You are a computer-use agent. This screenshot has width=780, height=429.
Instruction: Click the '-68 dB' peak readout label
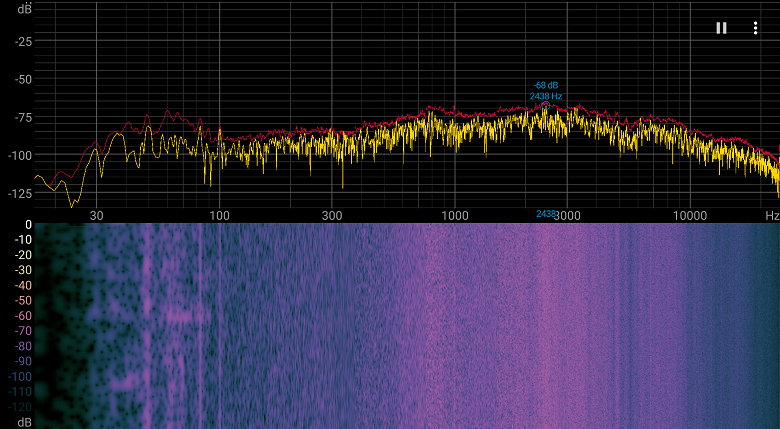click(546, 86)
